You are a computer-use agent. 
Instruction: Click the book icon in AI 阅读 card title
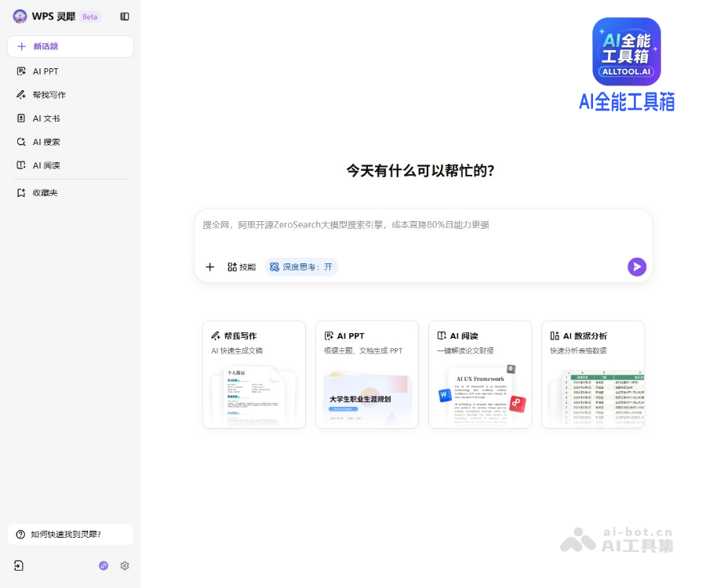pos(442,336)
